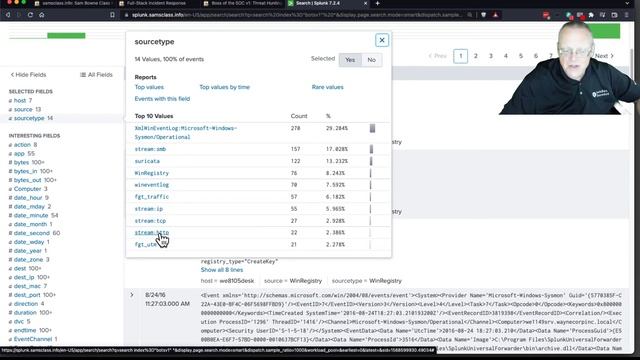640x360 pixels.
Task: Open the duration interesting field
Action: click(x=25, y=313)
